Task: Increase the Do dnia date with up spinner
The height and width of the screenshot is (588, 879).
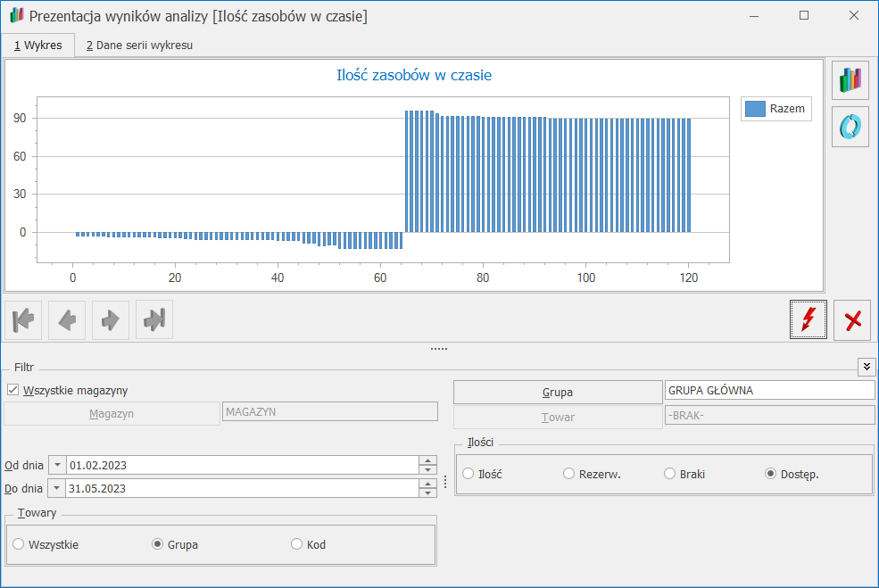Action: [x=427, y=484]
